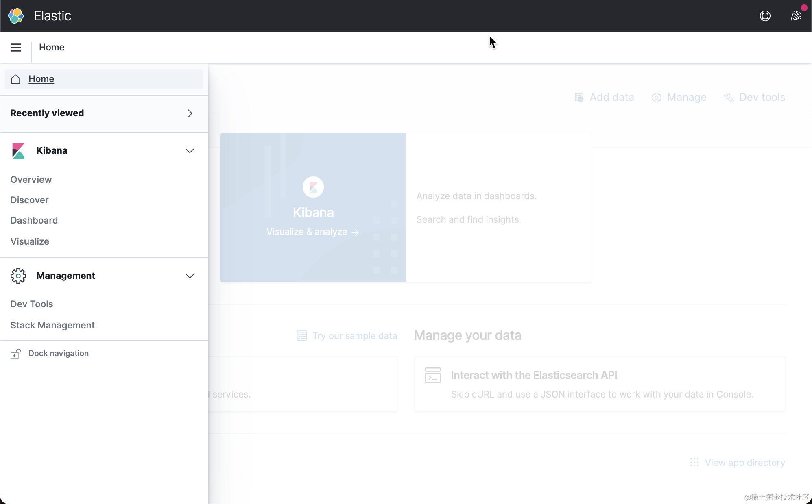Viewport: 812px width, 504px height.
Task: Open Discover from the sidebar
Action: pos(29,200)
